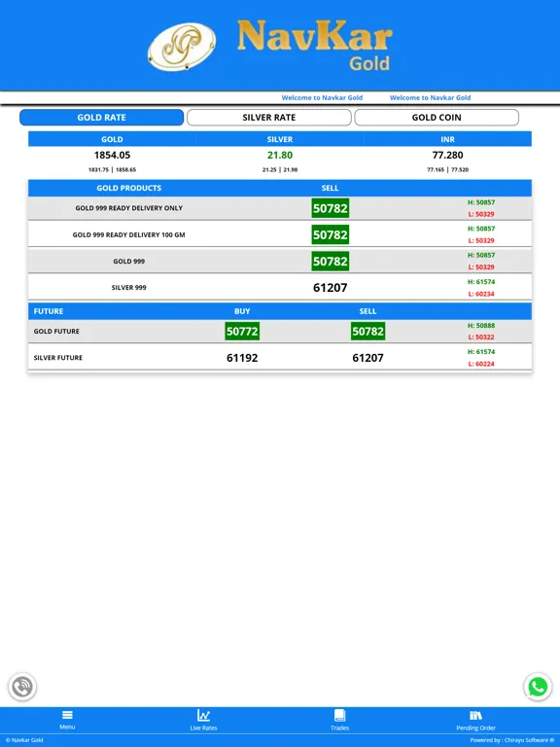This screenshot has width=560, height=747.
Task: Open the Live Rates chart icon
Action: tap(203, 715)
